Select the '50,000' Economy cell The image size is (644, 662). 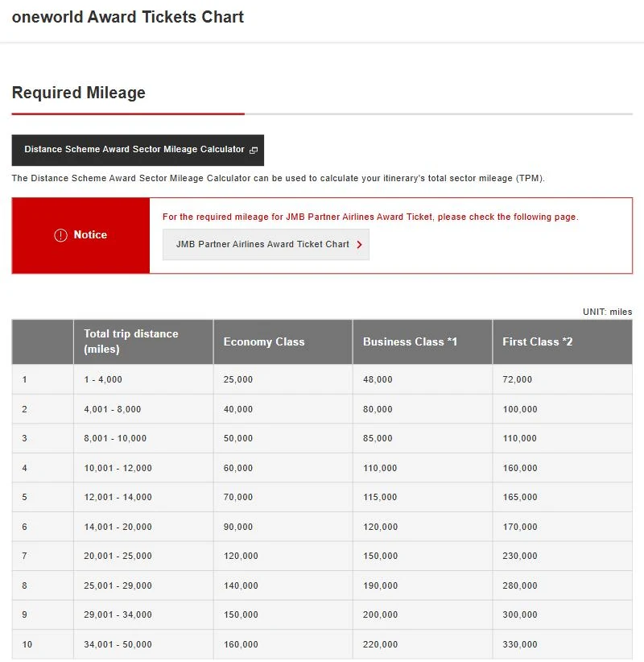(283, 438)
